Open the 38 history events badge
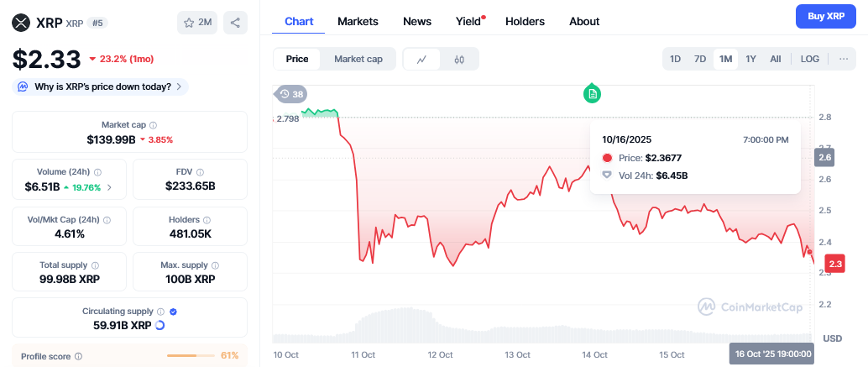This screenshot has width=868, height=367. 291,94
